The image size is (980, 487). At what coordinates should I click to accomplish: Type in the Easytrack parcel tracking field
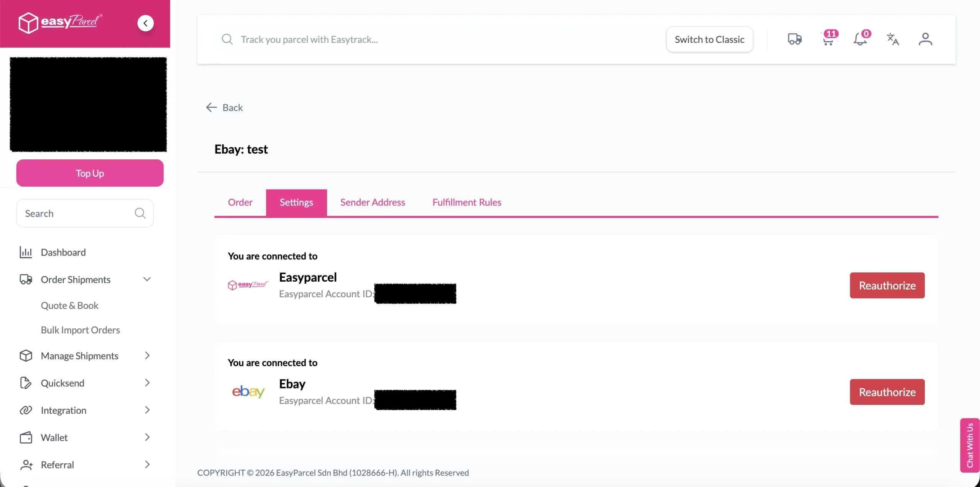(x=383, y=39)
